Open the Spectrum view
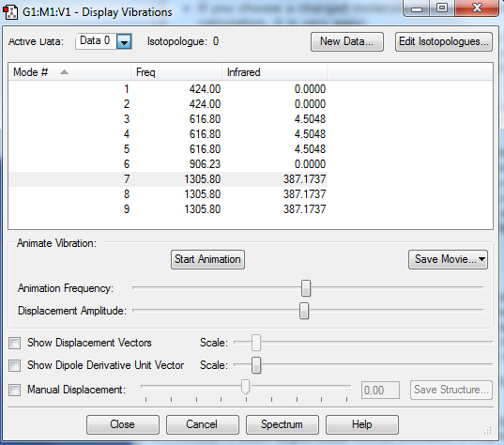This screenshot has height=445, width=504. 283,424
